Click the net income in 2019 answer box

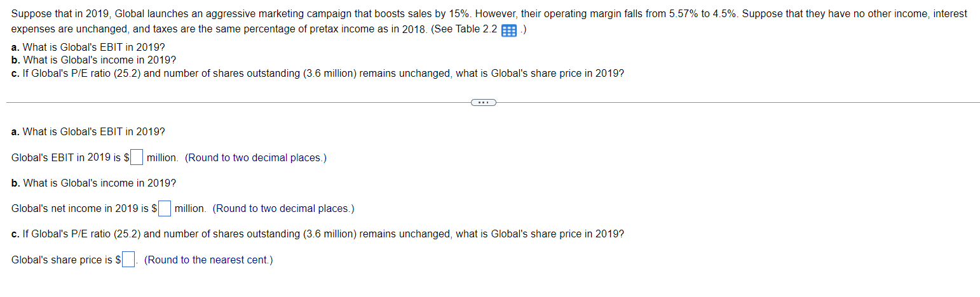click(x=165, y=208)
